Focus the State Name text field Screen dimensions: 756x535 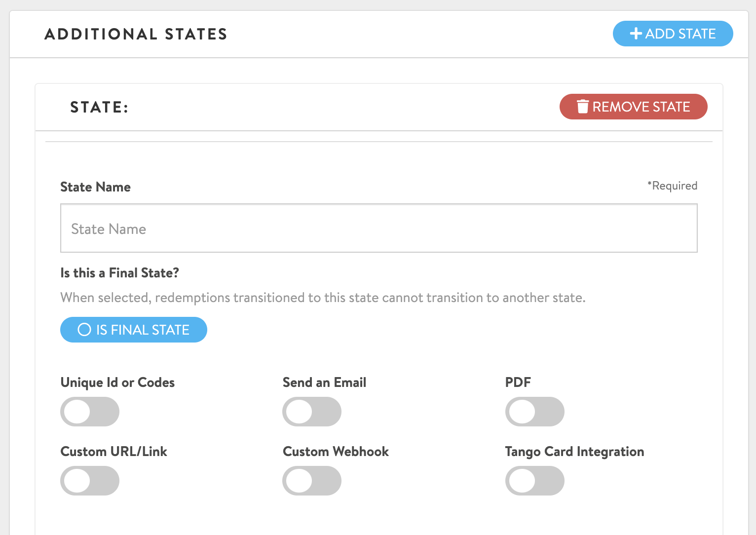378,229
